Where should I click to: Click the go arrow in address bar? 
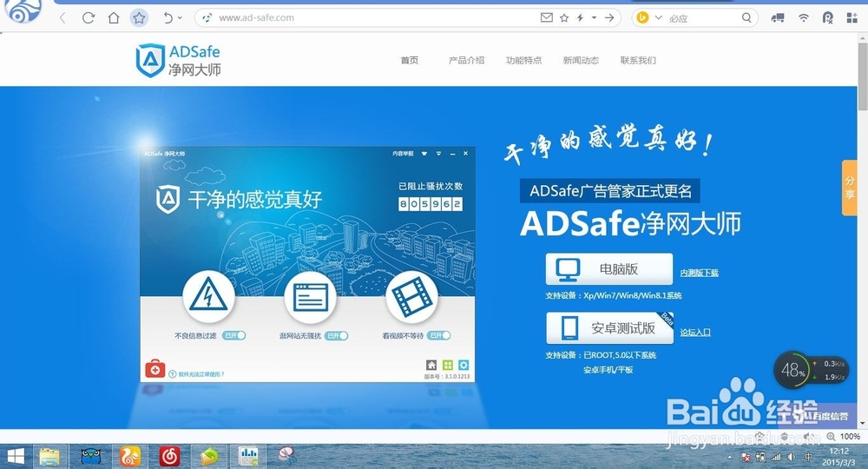point(609,17)
